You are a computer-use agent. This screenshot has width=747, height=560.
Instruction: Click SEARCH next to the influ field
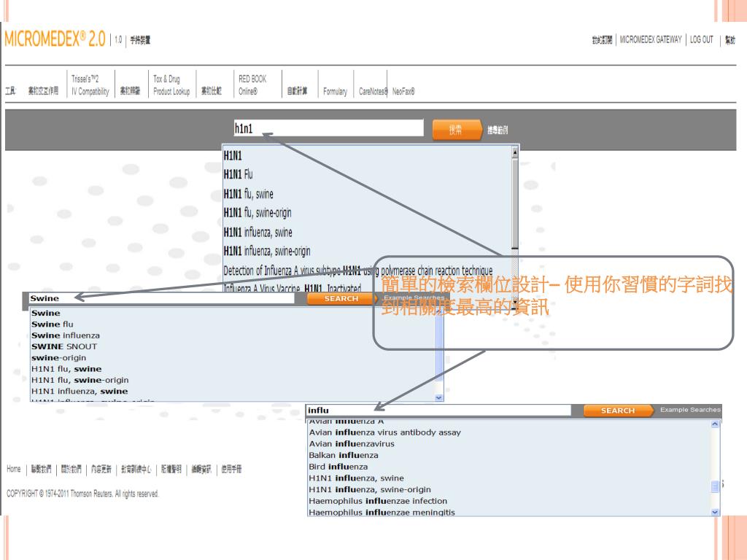tap(618, 411)
